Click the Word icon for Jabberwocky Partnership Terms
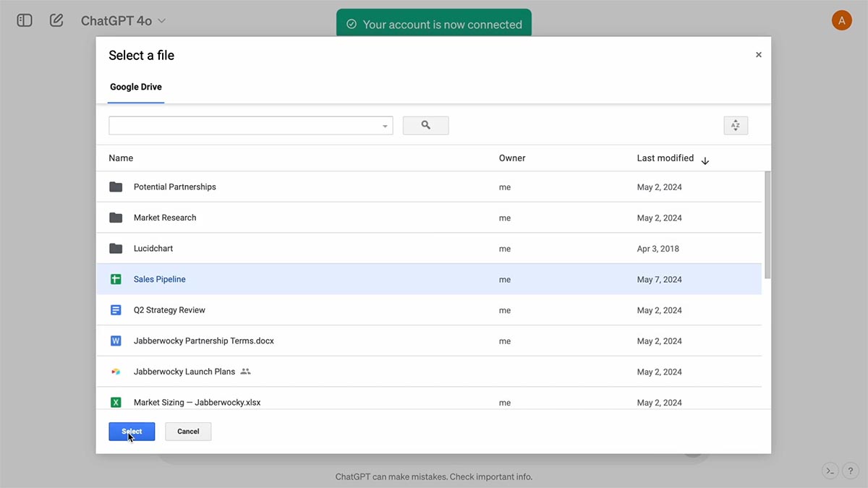This screenshot has height=488, width=868. click(x=116, y=341)
